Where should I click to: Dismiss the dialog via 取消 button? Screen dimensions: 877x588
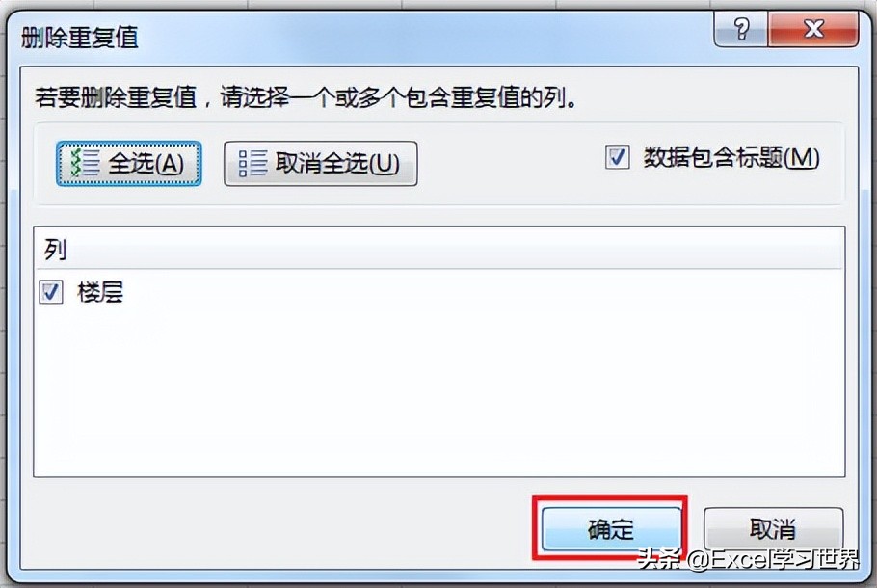pos(774,528)
